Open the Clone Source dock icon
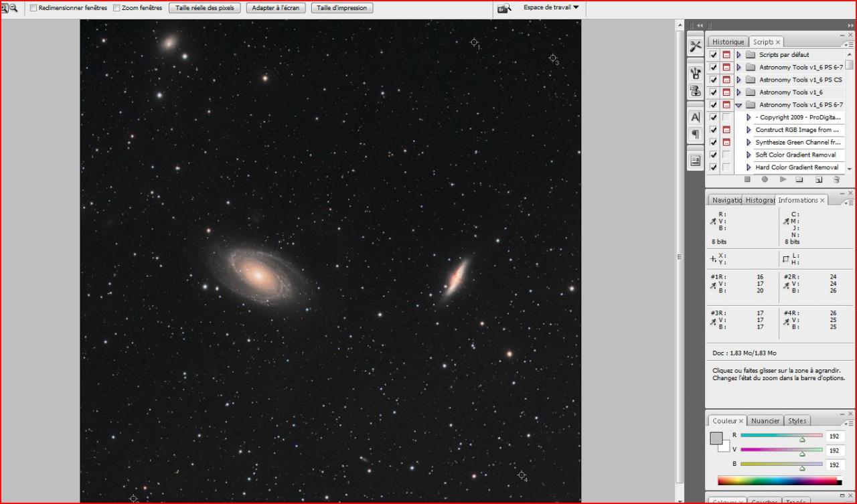Viewport: 857px width, 504px height. [x=696, y=90]
